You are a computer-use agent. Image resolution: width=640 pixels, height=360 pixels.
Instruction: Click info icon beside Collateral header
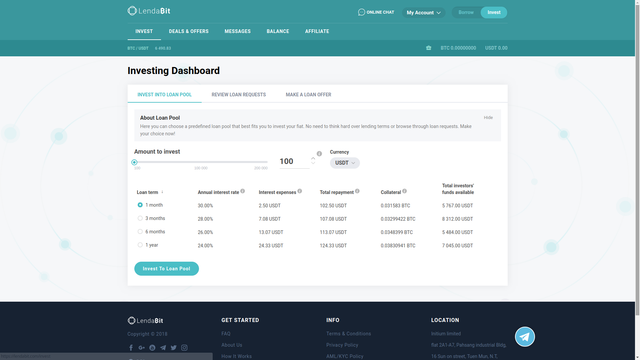click(x=404, y=191)
